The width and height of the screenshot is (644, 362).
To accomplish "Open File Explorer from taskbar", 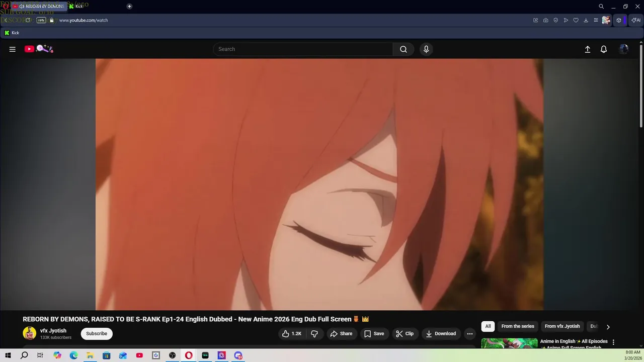I will tap(90, 355).
